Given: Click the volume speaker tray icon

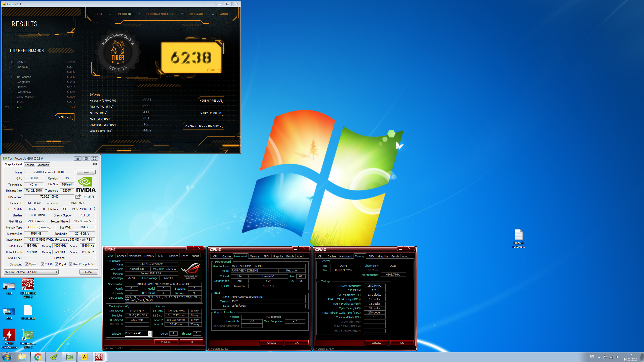Looking at the screenshot, I should tap(618, 357).
